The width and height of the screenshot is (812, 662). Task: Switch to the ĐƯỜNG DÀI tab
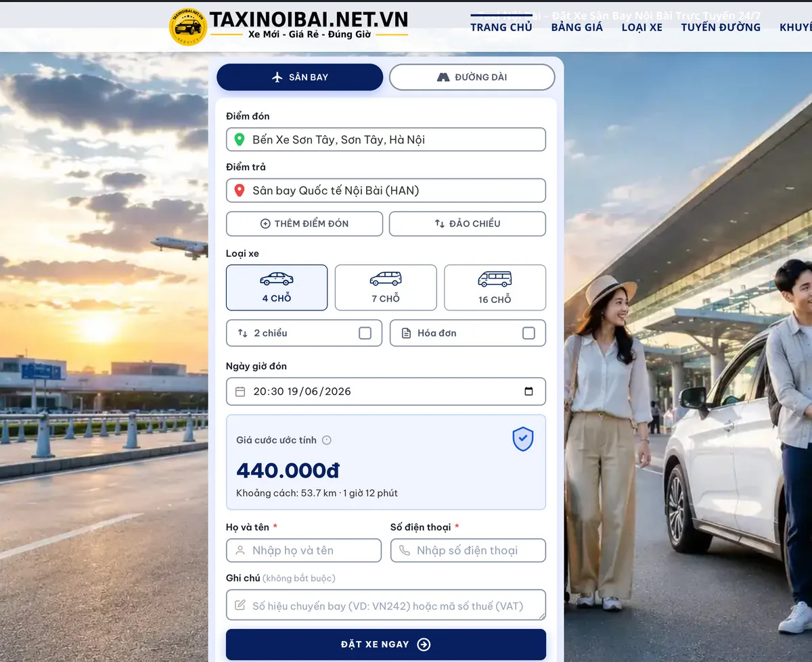point(472,77)
